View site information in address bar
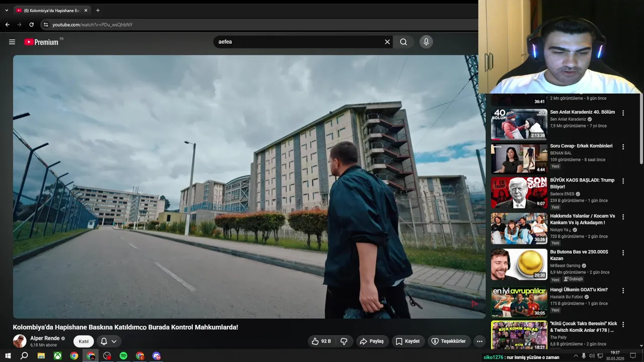Viewport: 644px width, 362px height. [46, 24]
